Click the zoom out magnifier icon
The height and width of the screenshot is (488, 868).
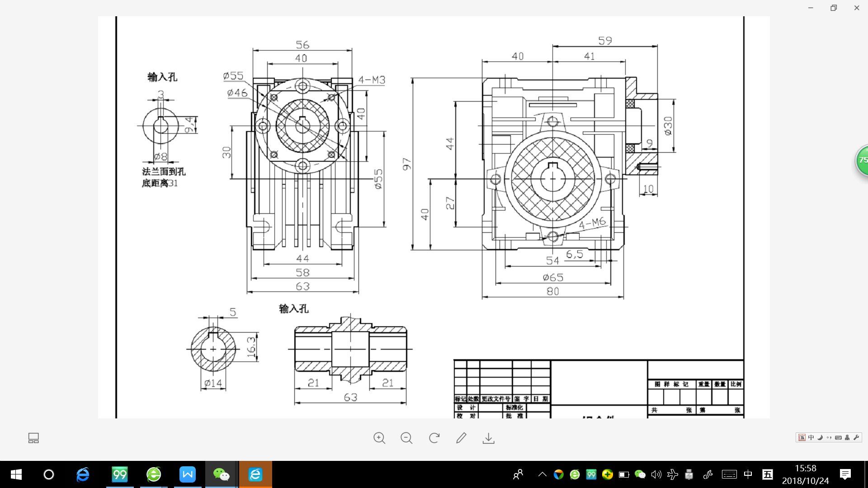tap(406, 438)
